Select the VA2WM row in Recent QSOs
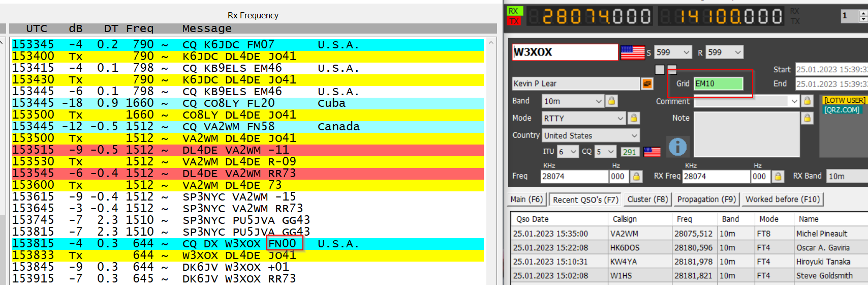The image size is (868, 285). [x=690, y=234]
